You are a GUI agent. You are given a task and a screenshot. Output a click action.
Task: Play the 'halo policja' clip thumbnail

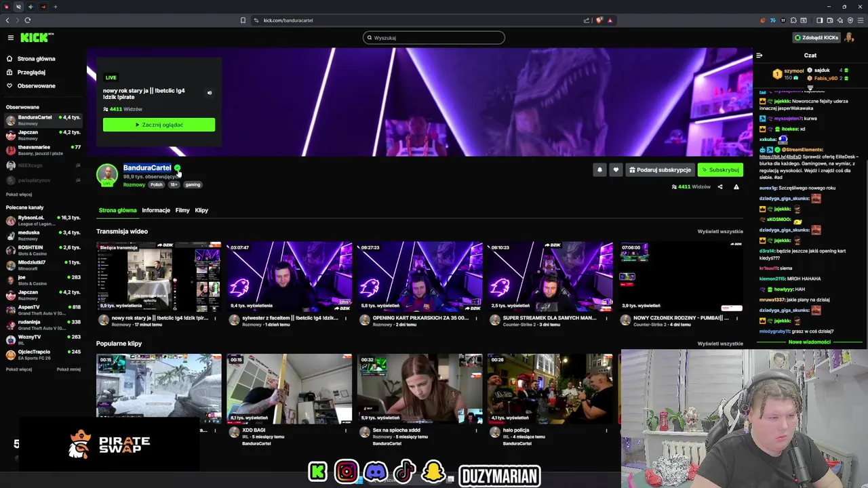[550, 388]
